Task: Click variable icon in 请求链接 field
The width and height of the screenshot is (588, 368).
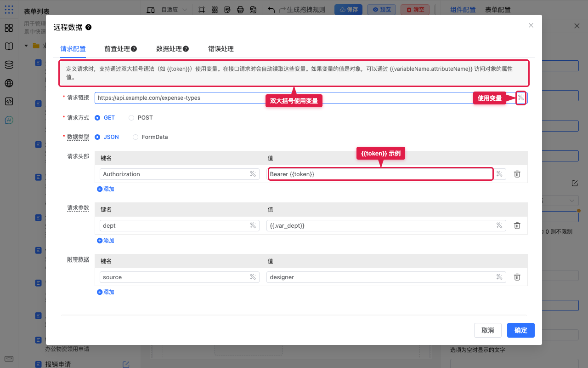Action: pyautogui.click(x=521, y=98)
